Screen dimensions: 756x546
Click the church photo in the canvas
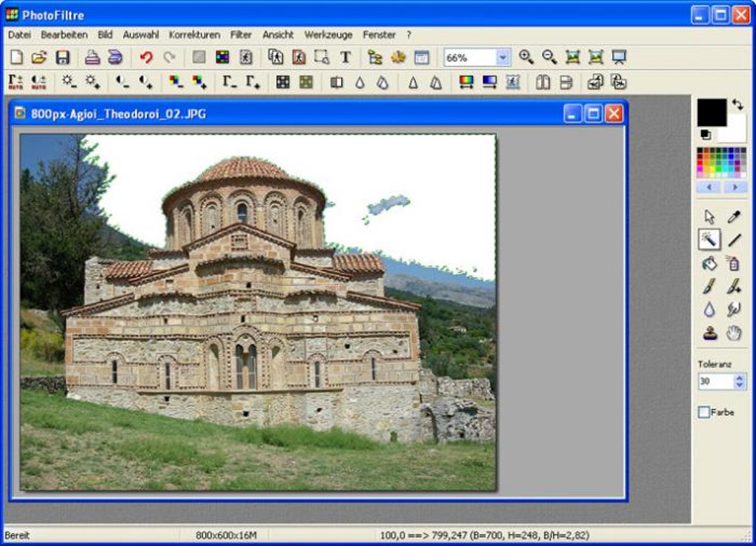click(258, 313)
